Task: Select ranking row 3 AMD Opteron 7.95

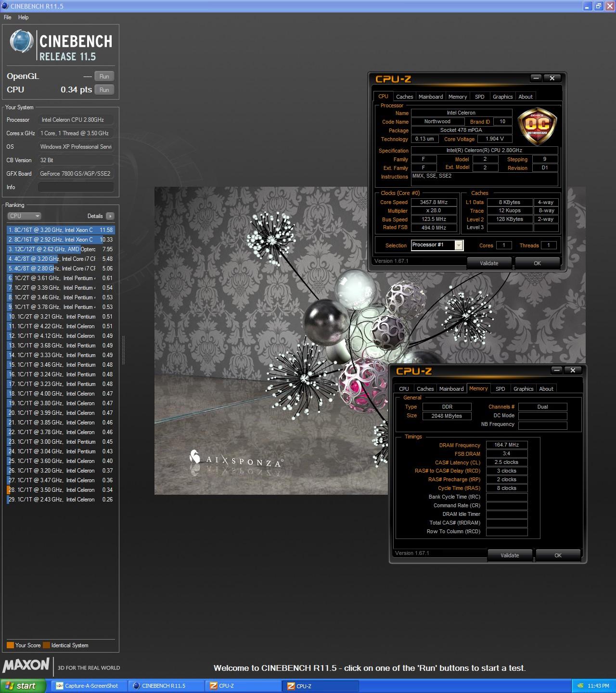Action: (61, 249)
